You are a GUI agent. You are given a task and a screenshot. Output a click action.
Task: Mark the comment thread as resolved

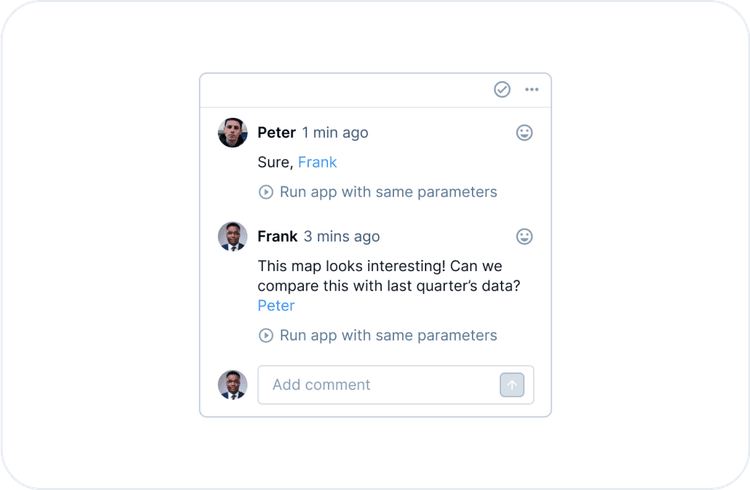coord(502,90)
